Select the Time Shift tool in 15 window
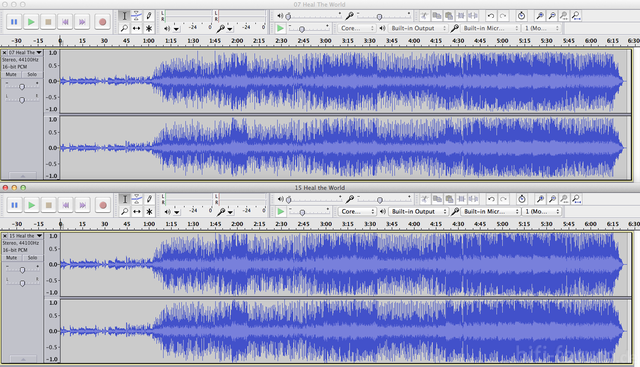The width and height of the screenshot is (640, 367). click(x=137, y=211)
